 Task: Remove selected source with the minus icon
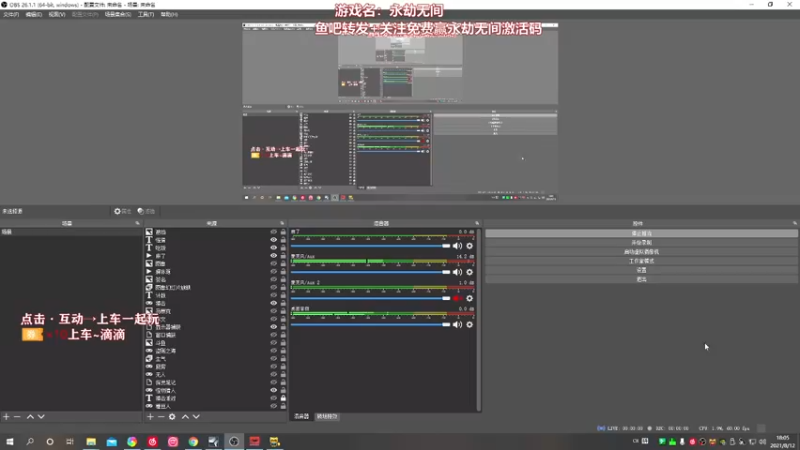pos(161,417)
